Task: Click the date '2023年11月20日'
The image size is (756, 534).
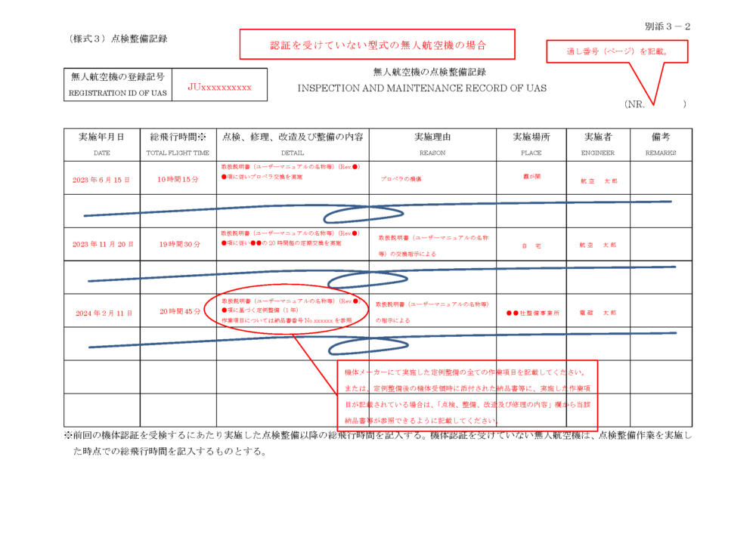Action: [103, 245]
